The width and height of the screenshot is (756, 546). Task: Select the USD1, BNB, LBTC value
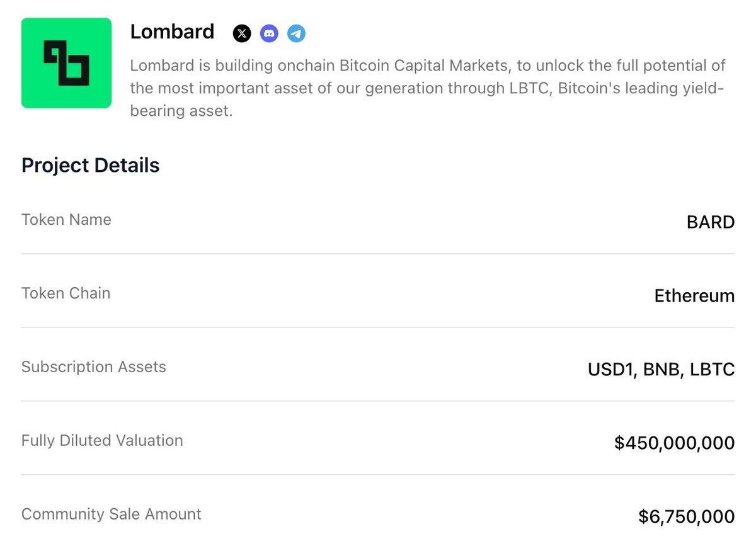coord(661,370)
